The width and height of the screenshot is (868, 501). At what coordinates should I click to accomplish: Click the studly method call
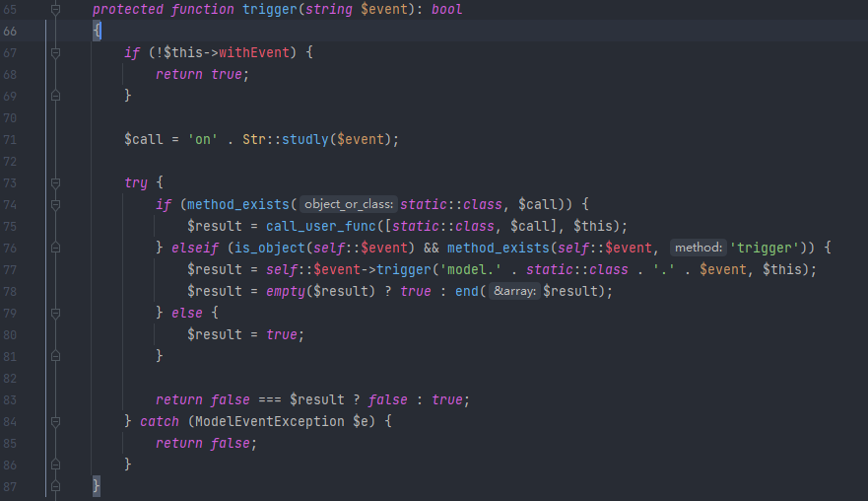point(306,140)
